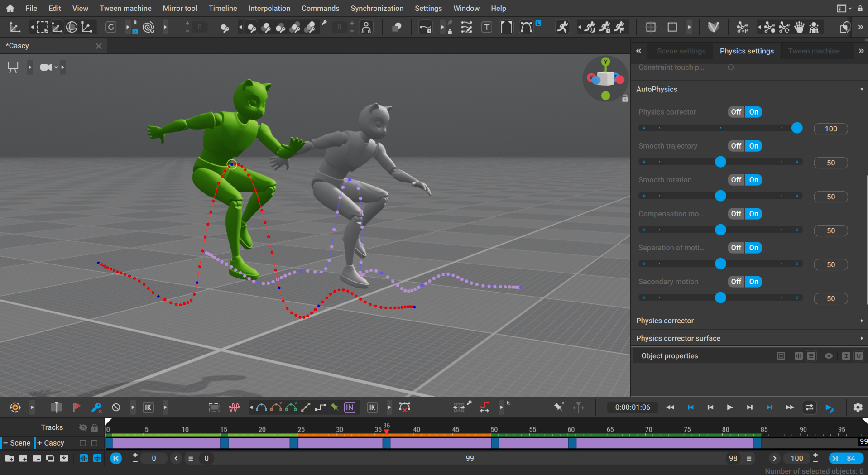The image size is (868, 475).
Task: Click the red flag icon in the timeline toolbar
Action: click(77, 407)
